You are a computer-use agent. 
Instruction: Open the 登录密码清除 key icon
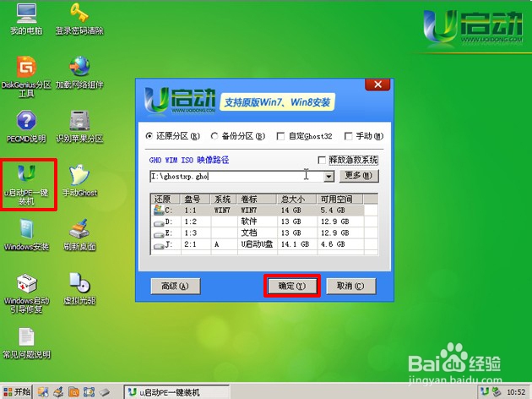click(79, 19)
